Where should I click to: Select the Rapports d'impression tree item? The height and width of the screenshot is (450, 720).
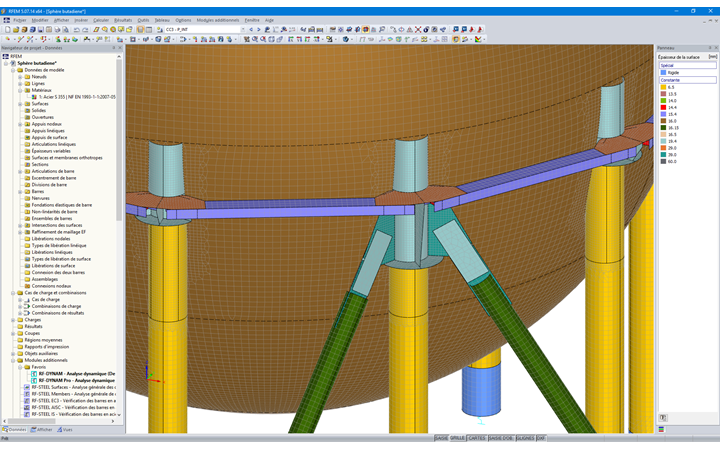tap(46, 347)
